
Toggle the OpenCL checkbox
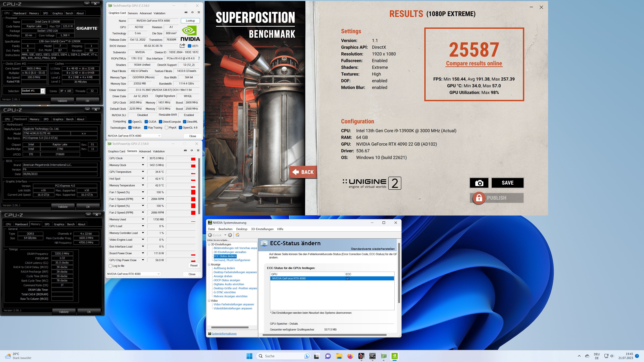(x=130, y=122)
